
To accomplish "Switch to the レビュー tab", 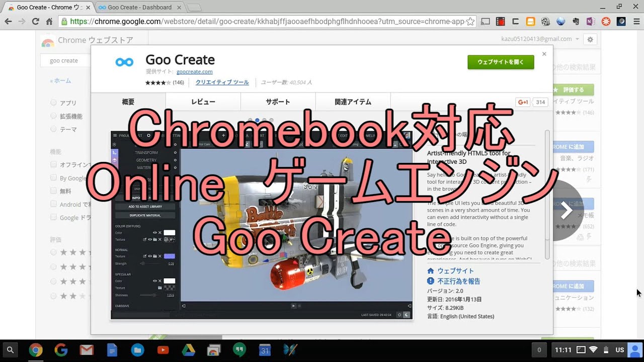I will coord(203,102).
